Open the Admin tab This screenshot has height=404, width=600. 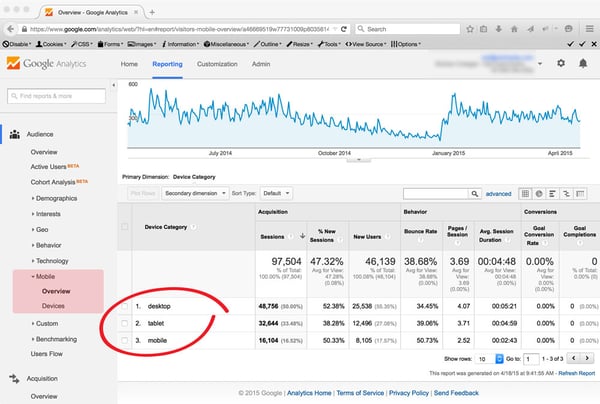(261, 64)
